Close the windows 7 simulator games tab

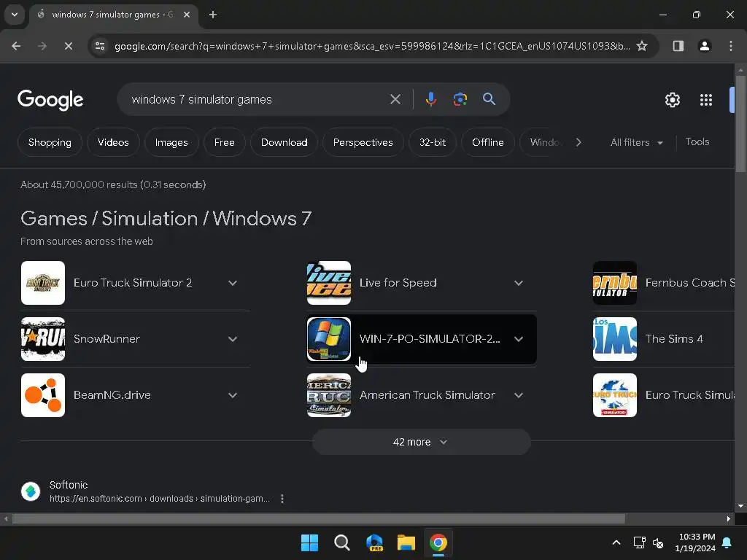coord(187,15)
